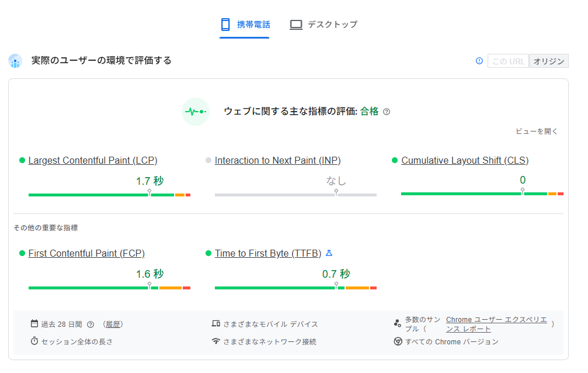The image size is (588, 373).
Task: Select the オリジン toggle button
Action: tap(549, 61)
